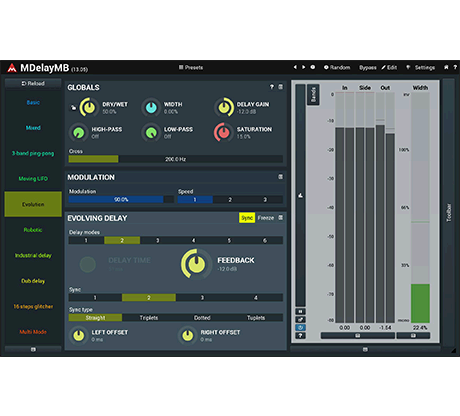Click the Cross 200.0 Hz slider
460x416 pixels.
point(176,159)
